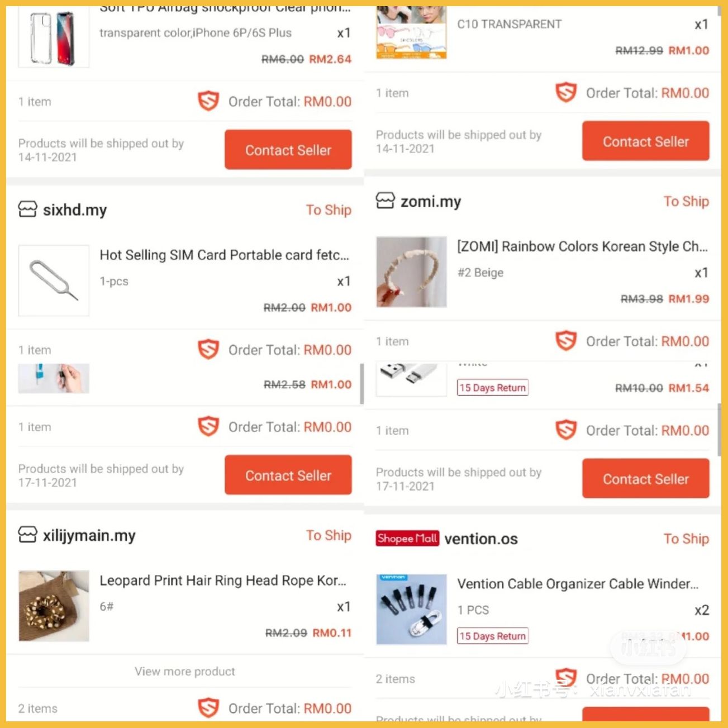Contact Seller for the phone case order
728x728 pixels.
tap(288, 150)
